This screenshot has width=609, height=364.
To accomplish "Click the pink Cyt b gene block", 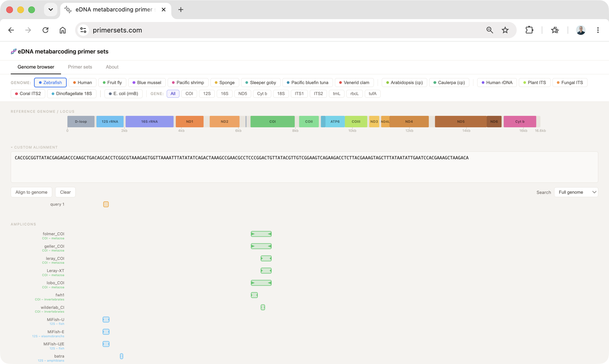I will [520, 122].
